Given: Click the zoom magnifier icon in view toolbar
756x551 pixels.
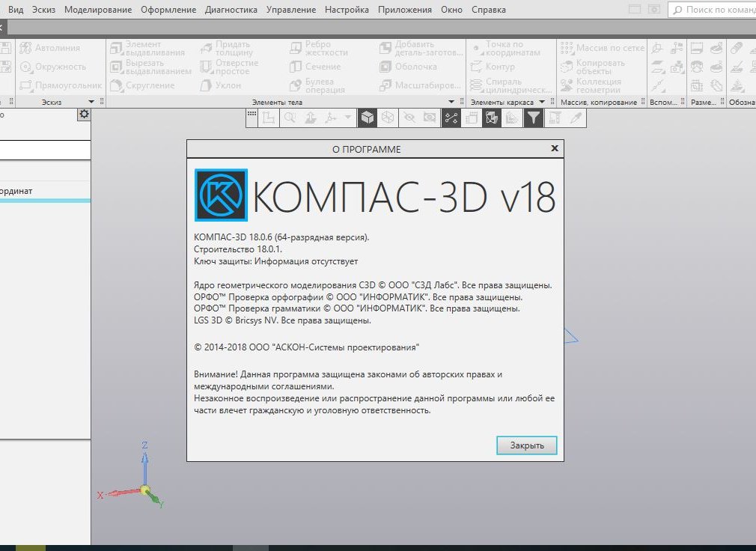Looking at the screenshot, I should (290, 118).
